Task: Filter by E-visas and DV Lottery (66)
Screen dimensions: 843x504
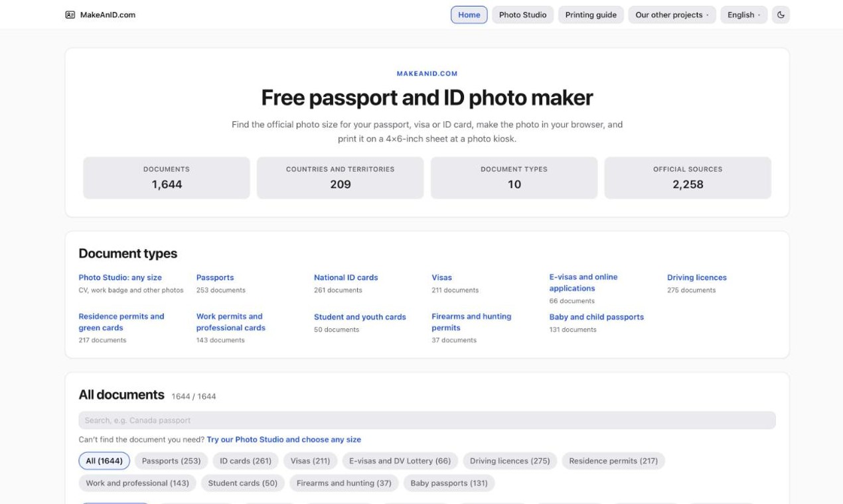Action: [x=400, y=461]
